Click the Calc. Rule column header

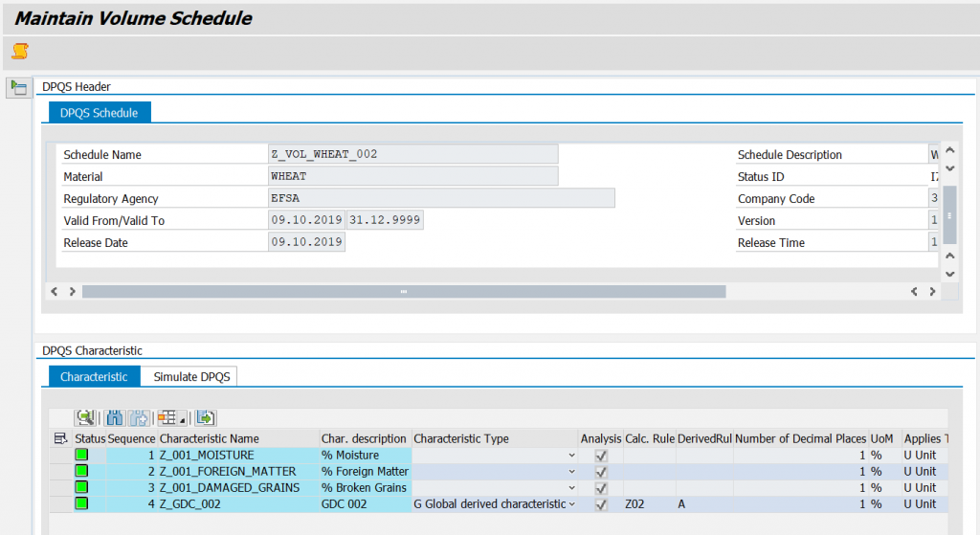point(650,438)
